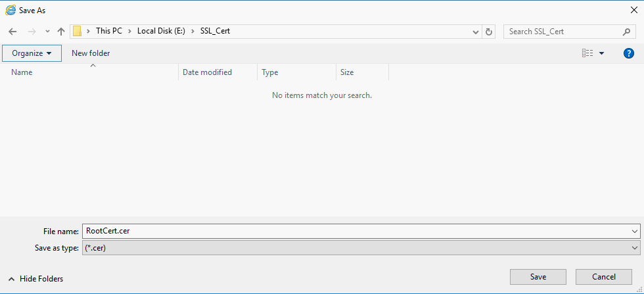Open the Organize menu
The width and height of the screenshot is (644, 294).
[32, 53]
